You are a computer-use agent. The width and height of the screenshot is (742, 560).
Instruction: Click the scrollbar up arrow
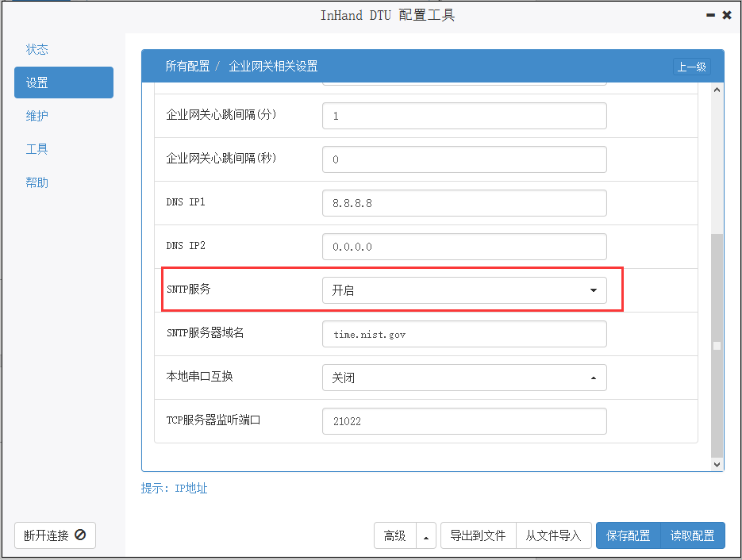[717, 90]
